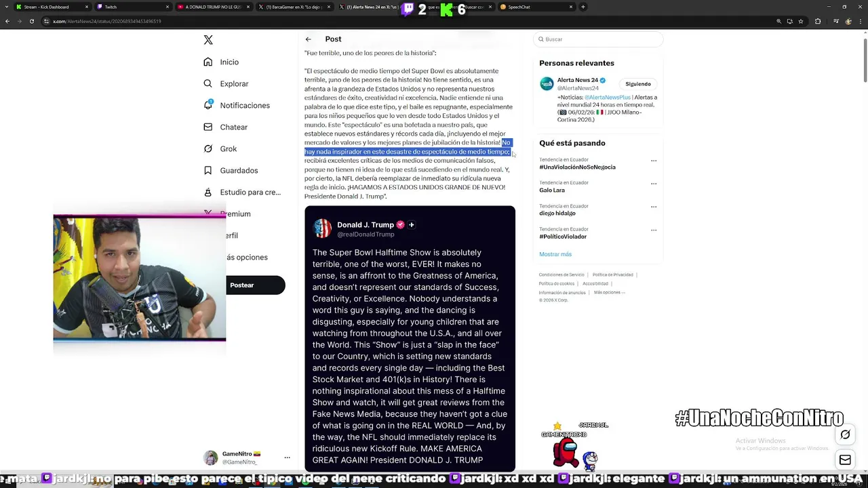Bookmark this page with star icon
The image size is (868, 488).
coord(801,21)
